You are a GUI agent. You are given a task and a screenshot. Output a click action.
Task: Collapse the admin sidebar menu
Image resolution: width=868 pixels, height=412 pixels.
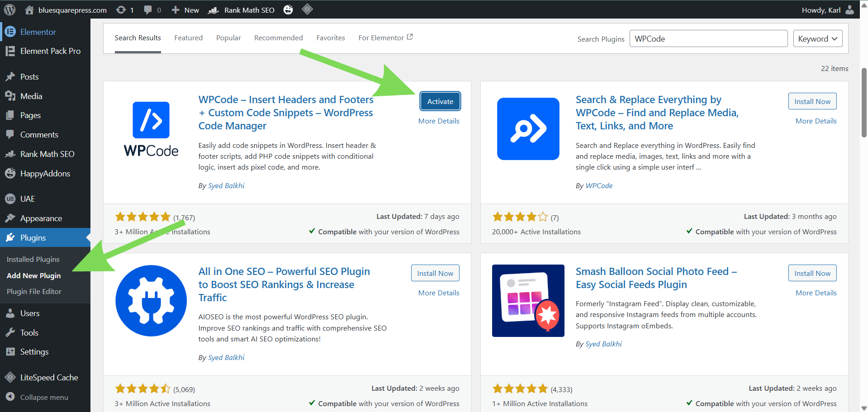click(x=44, y=397)
